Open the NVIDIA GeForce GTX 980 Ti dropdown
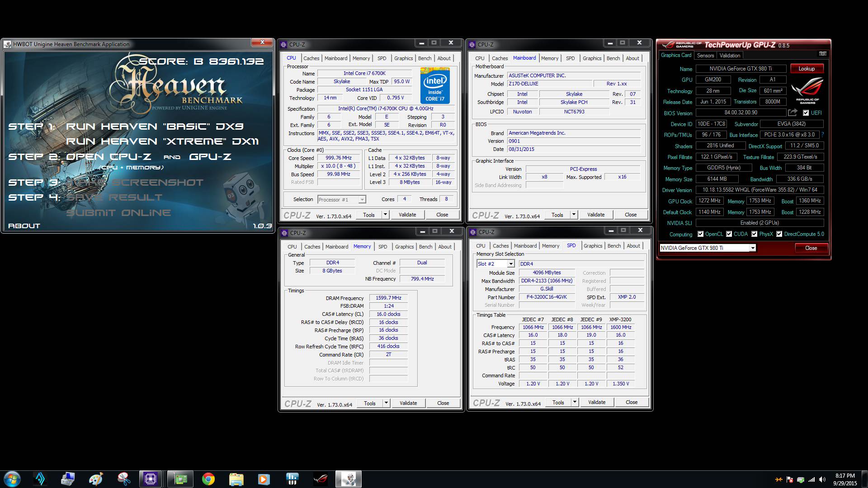This screenshot has height=488, width=868. [x=708, y=248]
